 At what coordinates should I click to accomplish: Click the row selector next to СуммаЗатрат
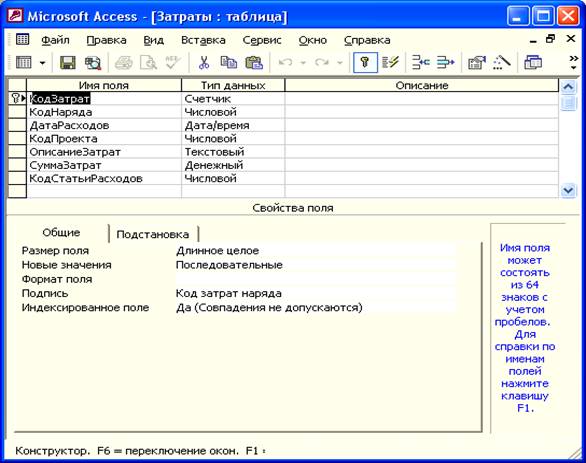click(x=17, y=165)
